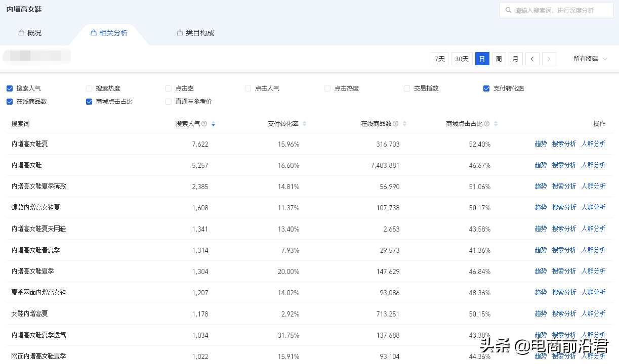Switch to the 类目构成 tab

pyautogui.click(x=195, y=32)
